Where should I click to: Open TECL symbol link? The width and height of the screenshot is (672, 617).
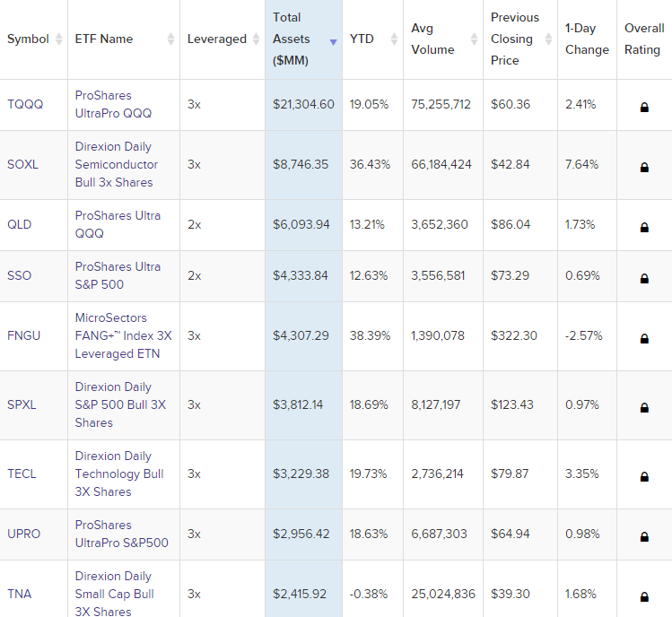[22, 474]
